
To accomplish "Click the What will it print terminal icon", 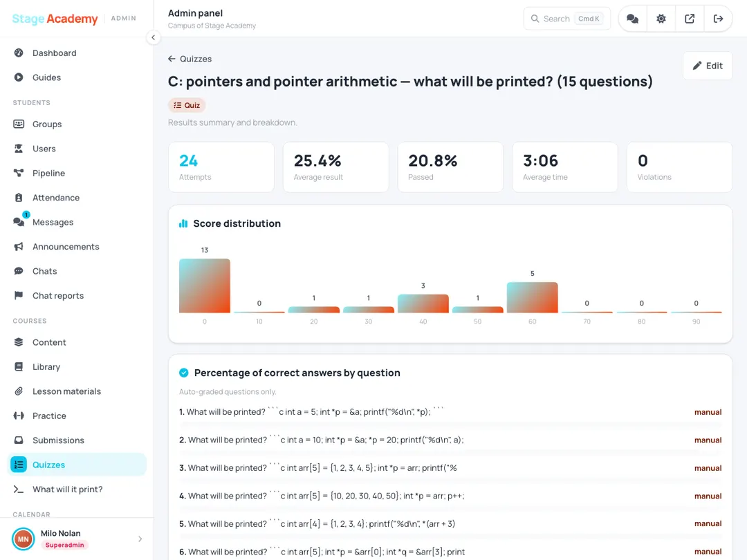I will [x=19, y=489].
